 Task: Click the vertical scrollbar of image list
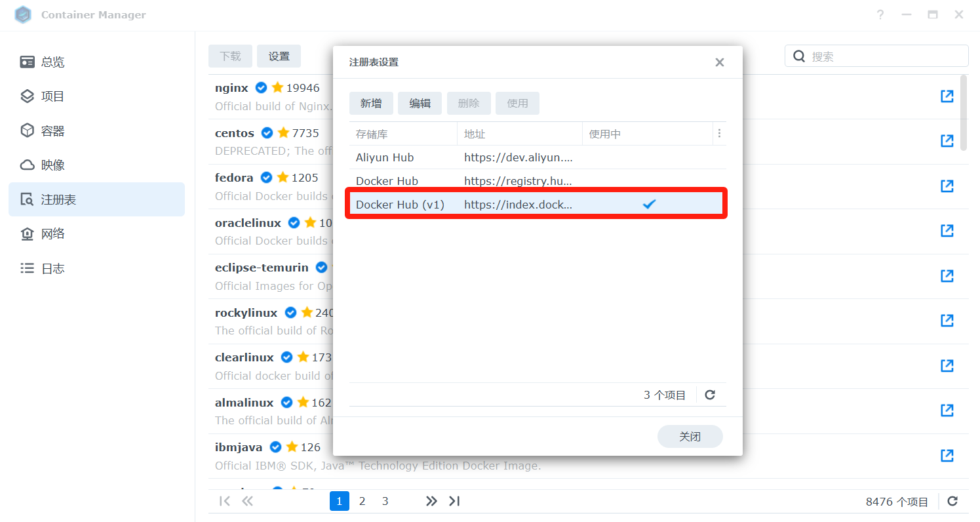click(x=963, y=113)
